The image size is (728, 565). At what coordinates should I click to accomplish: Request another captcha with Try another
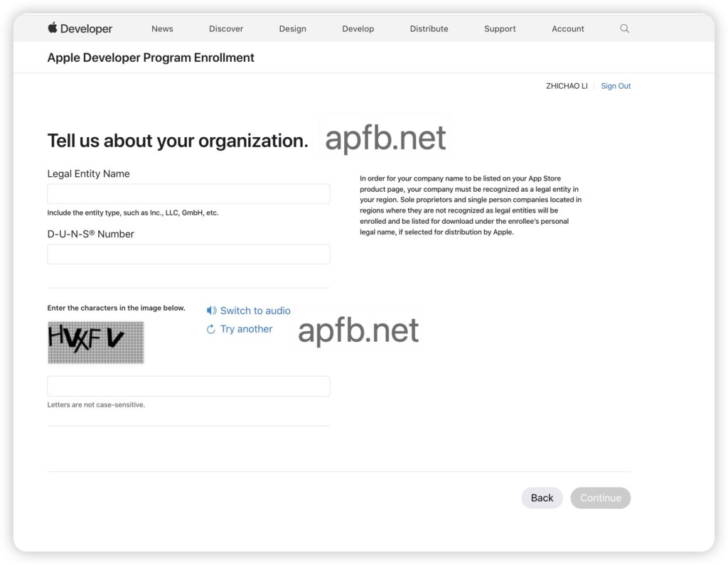[247, 329]
